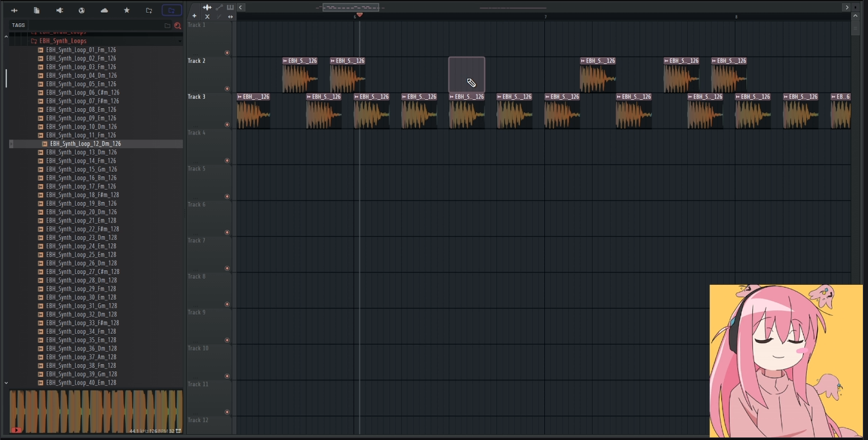Collapse the EBH_Synth_Loops folder
Screen dimensions: 868x440
coord(62,41)
